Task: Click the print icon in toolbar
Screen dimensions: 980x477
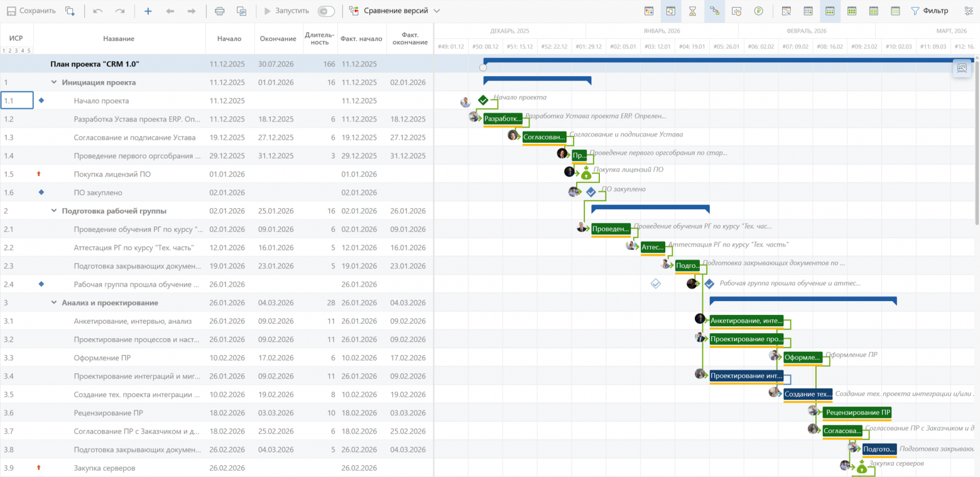Action: (x=219, y=11)
